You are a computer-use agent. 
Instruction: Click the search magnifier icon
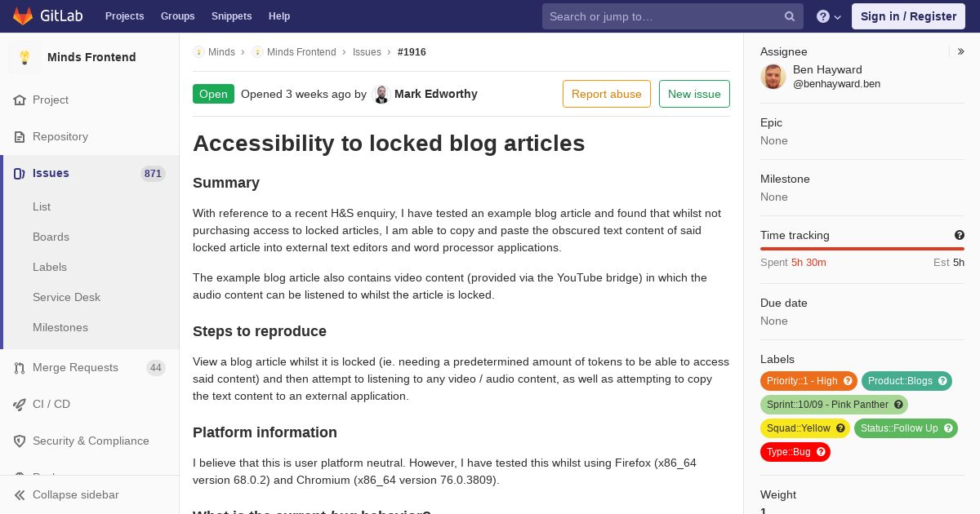(790, 16)
